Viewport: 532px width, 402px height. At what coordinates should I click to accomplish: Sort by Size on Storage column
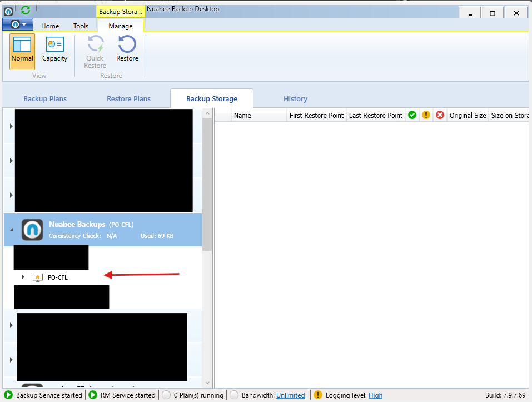point(509,115)
